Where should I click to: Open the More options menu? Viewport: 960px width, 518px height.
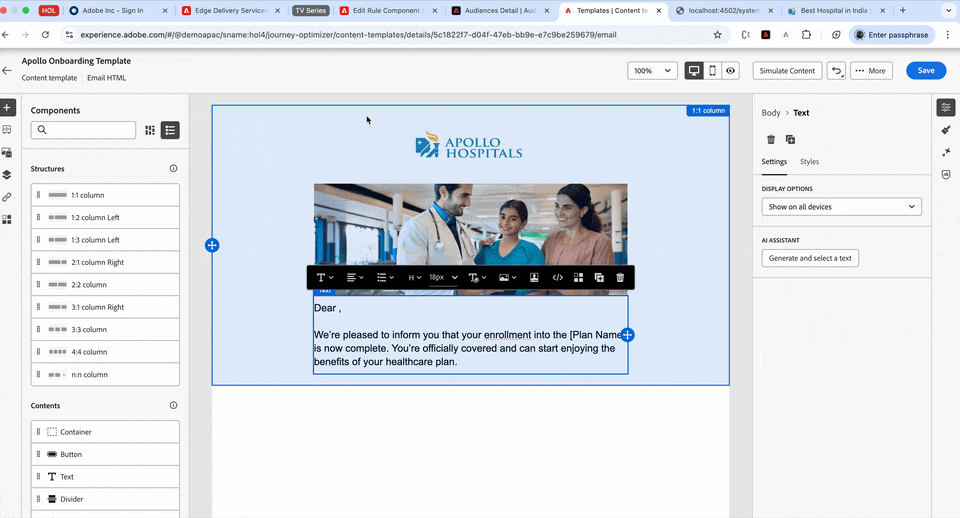pyautogui.click(x=871, y=70)
